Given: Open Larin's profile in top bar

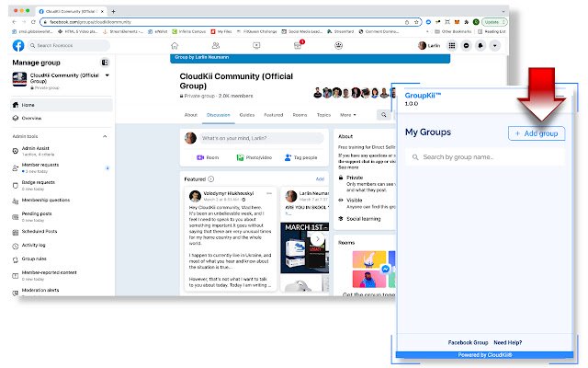Looking at the screenshot, I should coord(429,45).
